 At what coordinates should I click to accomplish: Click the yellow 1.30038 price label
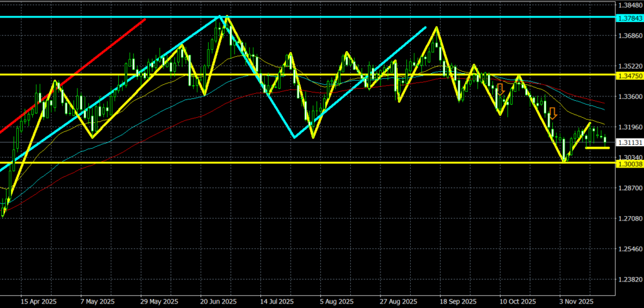coord(629,163)
